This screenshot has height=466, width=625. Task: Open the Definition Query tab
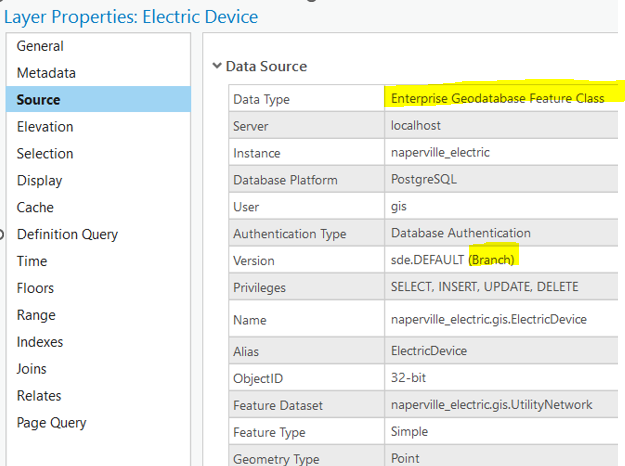point(67,235)
